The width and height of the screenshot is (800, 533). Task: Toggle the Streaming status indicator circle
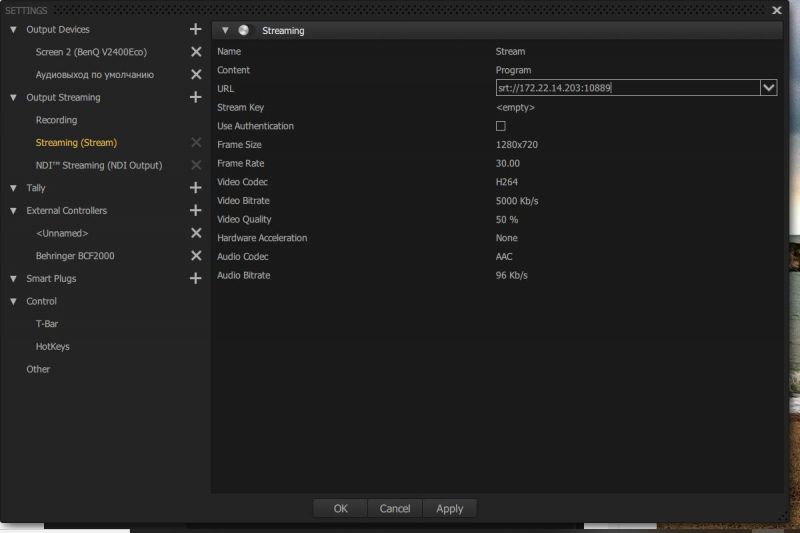pos(243,30)
